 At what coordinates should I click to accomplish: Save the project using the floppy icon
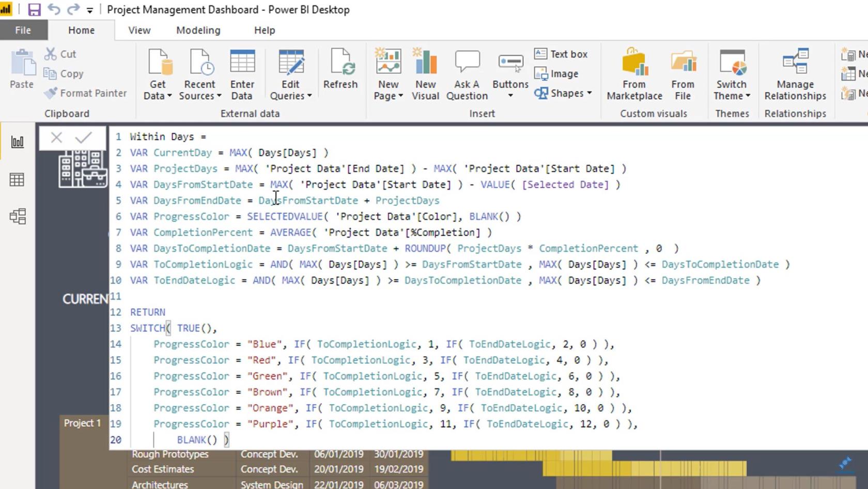pyautogui.click(x=34, y=9)
